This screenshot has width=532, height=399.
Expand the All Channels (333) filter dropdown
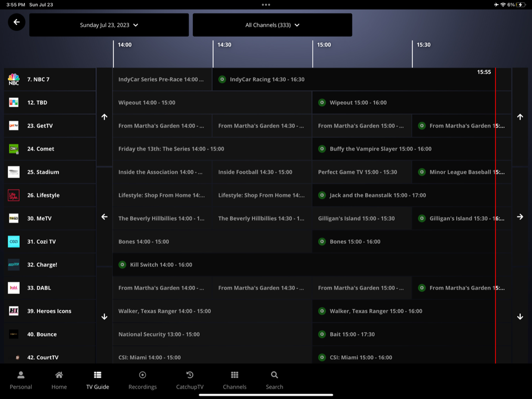[272, 25]
